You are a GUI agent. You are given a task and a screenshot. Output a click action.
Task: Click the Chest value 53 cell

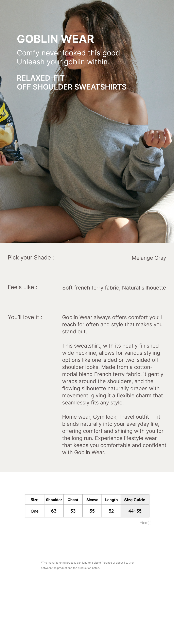coord(73,511)
